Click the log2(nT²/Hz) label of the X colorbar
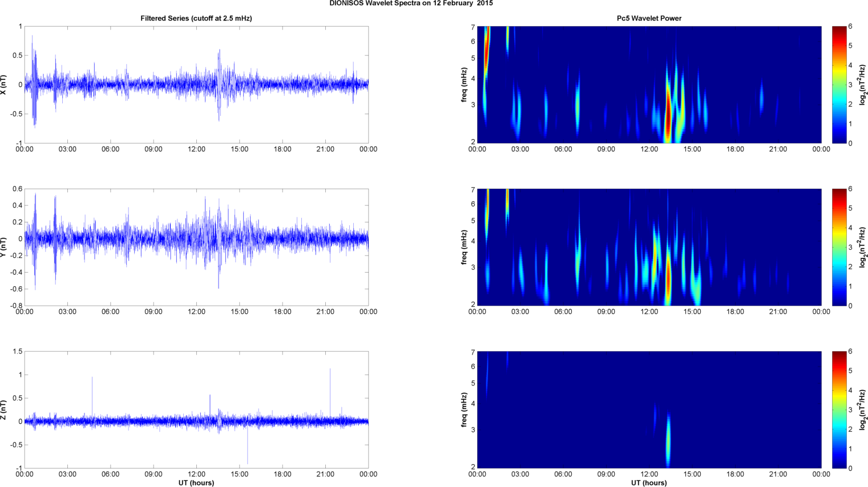Viewport: 868px width, 487px height. (862, 84)
